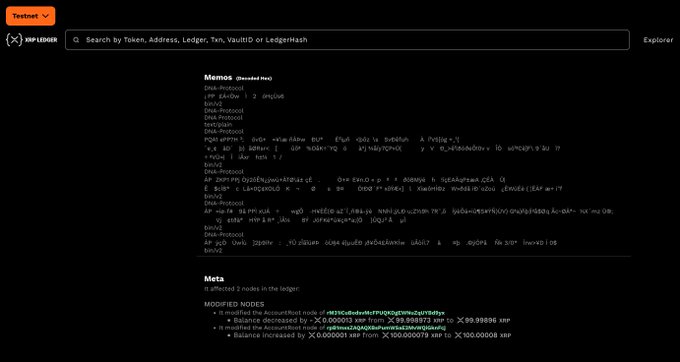Open the Testnet network dropdown
This screenshot has height=362, width=680.
tap(30, 16)
